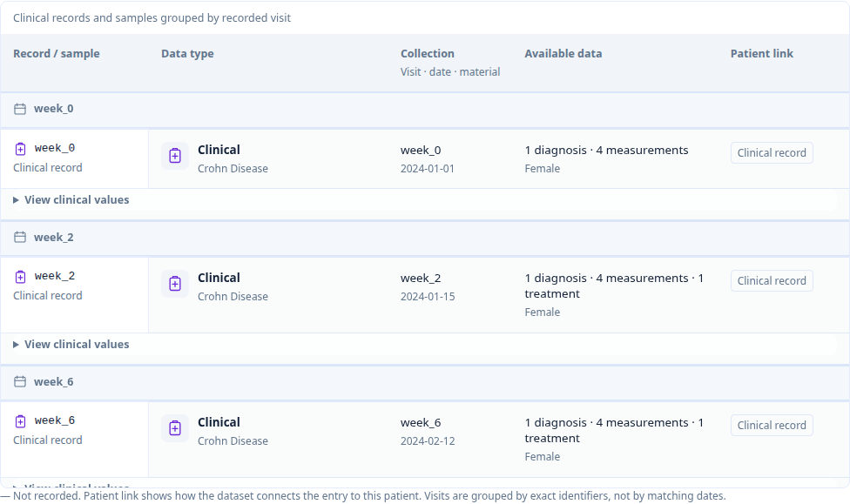Click the 'Visit · date · material' subheader
Image resolution: width=850 pixels, height=504 pixels.
click(x=450, y=72)
